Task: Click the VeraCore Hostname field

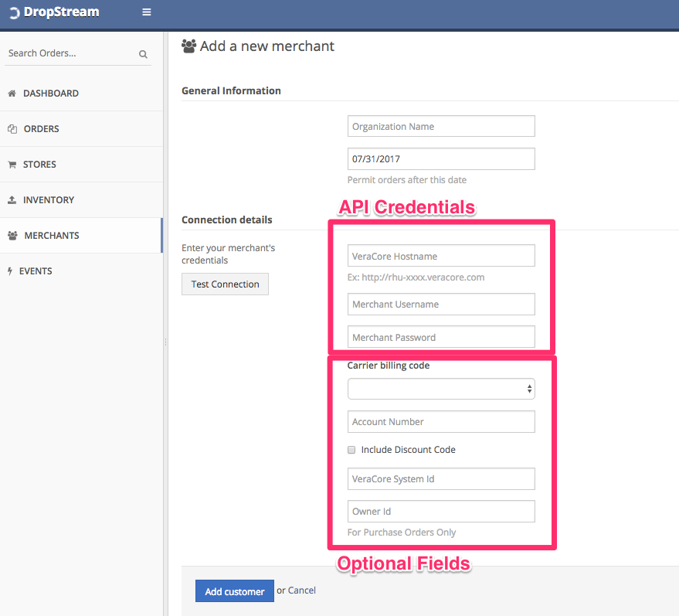Action: [441, 256]
